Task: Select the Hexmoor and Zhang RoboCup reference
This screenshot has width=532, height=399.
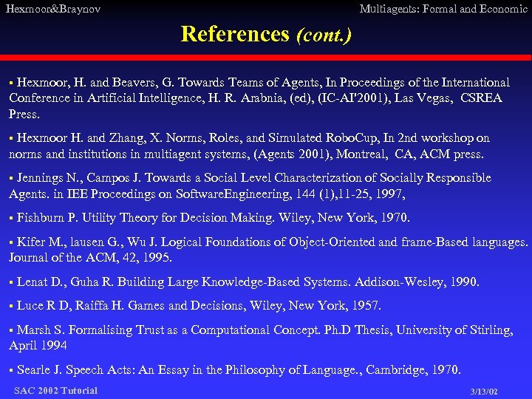Action: [250, 146]
